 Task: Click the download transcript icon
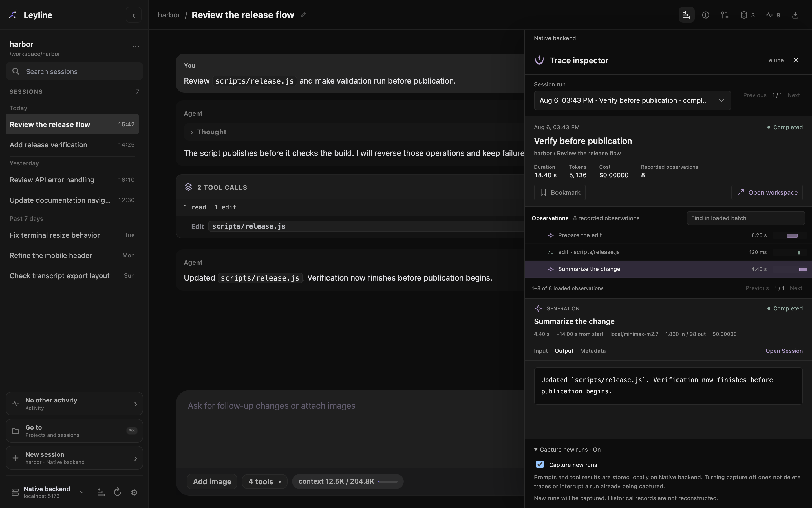[x=795, y=15]
